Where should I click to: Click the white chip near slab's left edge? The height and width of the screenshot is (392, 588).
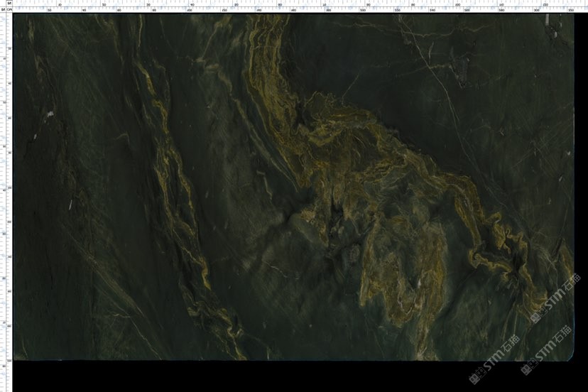pos(49,112)
